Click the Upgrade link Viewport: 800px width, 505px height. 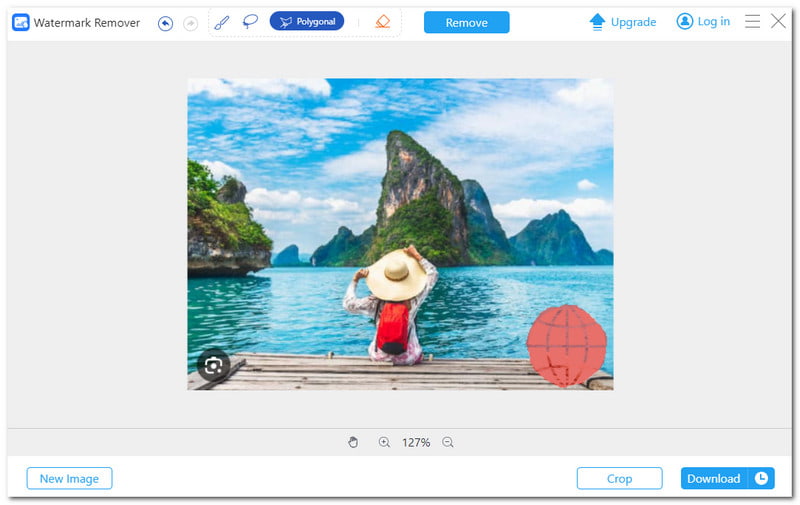tap(623, 22)
